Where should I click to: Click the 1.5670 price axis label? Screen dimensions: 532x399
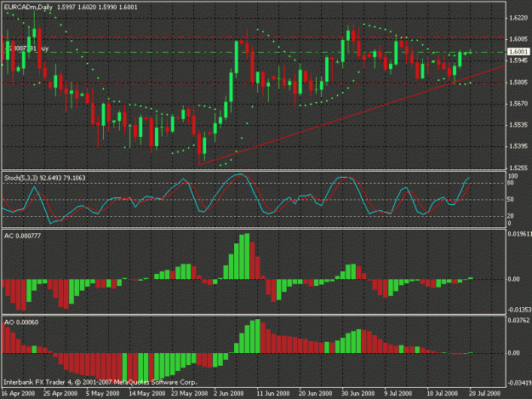pos(518,104)
